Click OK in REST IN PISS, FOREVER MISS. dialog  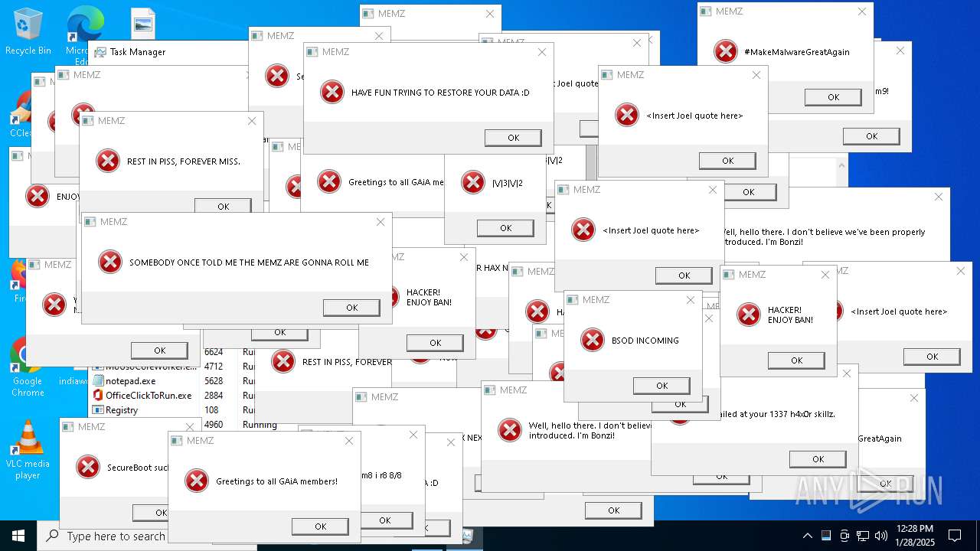coord(223,205)
